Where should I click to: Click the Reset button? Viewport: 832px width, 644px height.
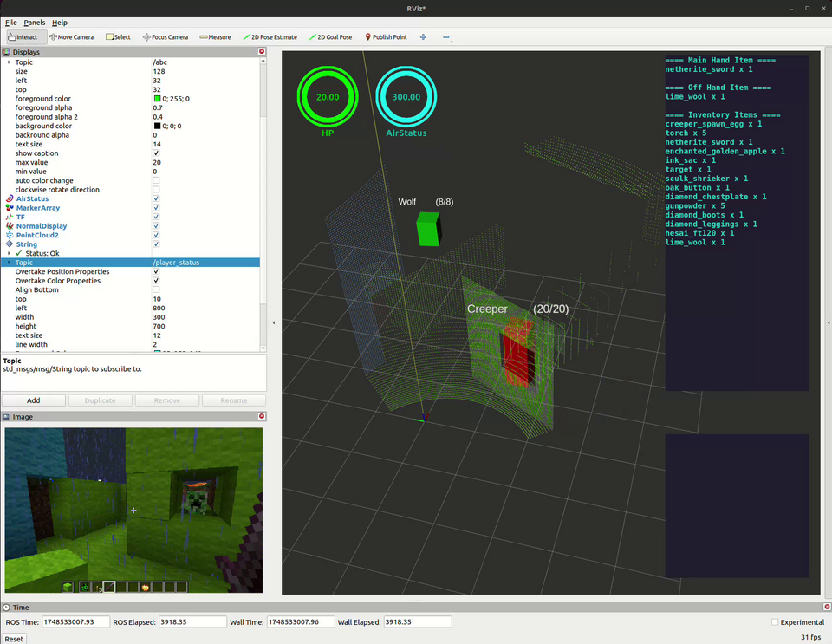14,639
